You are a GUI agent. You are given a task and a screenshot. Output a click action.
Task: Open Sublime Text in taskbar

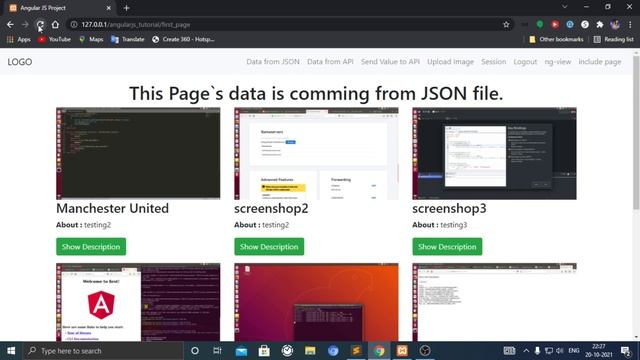356,351
